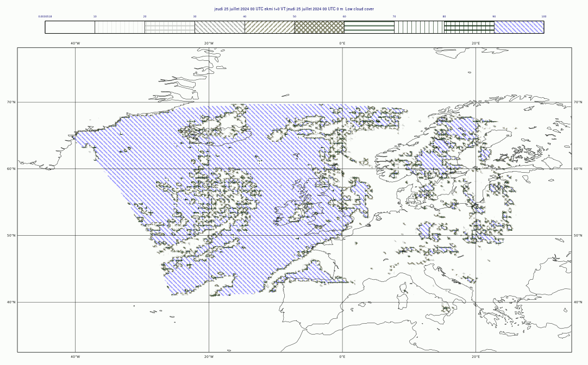
Task: Click the legend tick label '50'
Action: click(295, 16)
